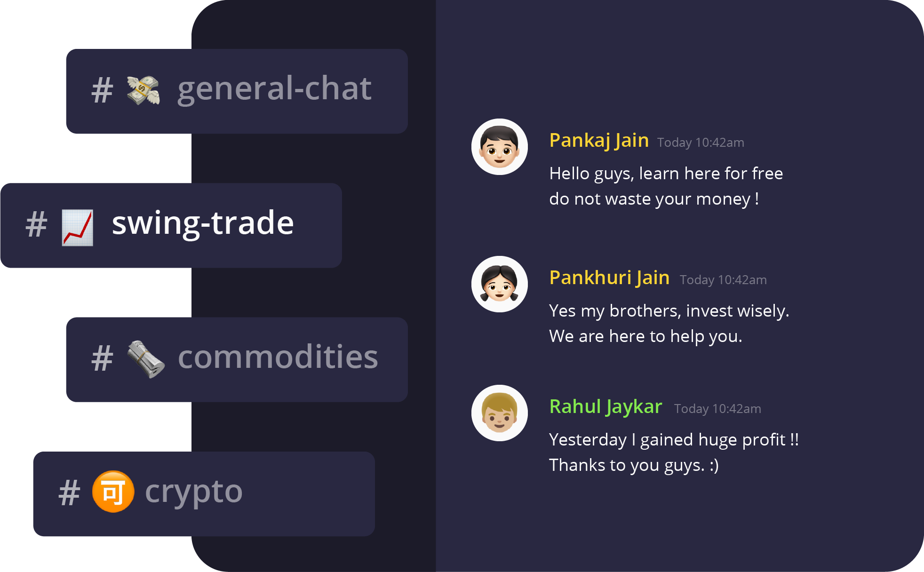
Task: Click the Pankhuri Jain username
Action: pos(609,278)
